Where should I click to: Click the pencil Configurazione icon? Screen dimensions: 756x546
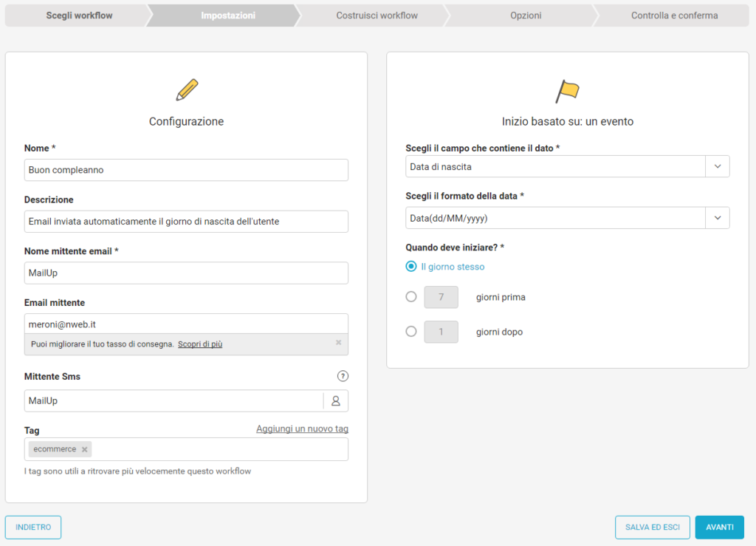(187, 90)
